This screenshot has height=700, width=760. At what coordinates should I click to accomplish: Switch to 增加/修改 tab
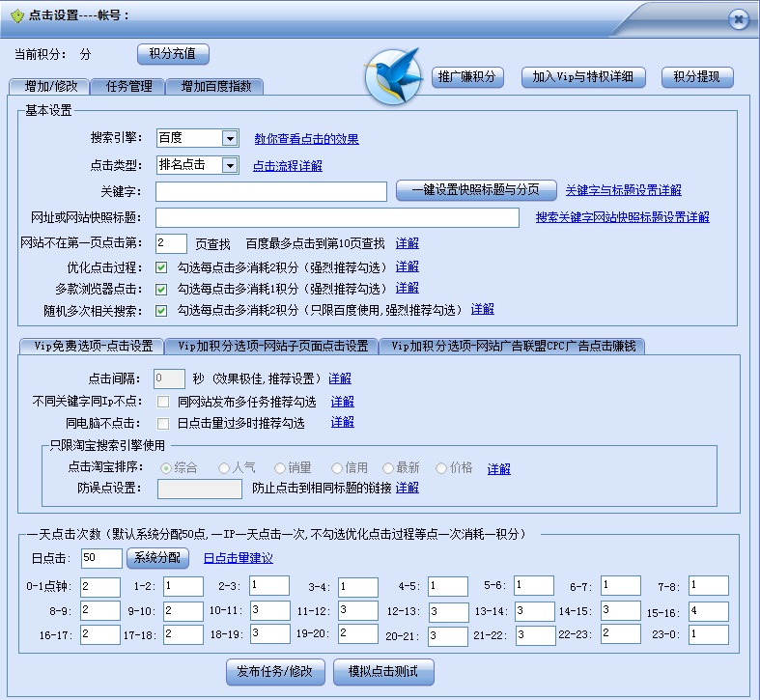coord(50,86)
